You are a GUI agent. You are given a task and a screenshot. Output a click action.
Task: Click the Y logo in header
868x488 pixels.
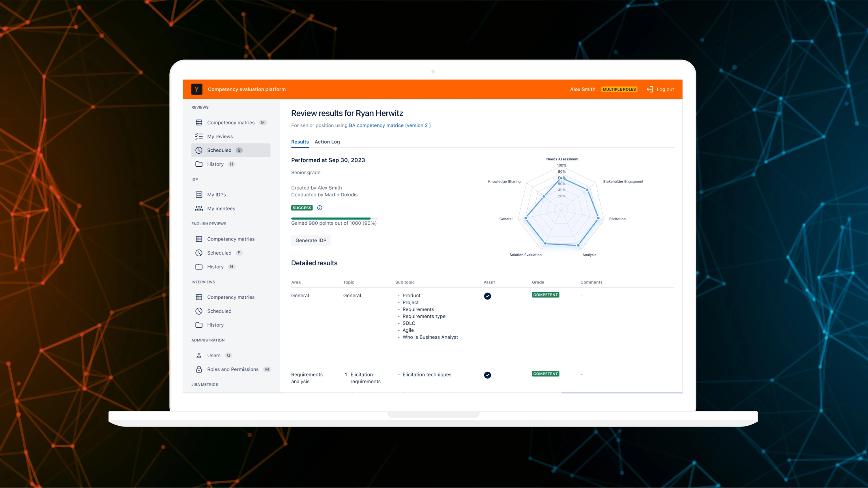coord(196,89)
